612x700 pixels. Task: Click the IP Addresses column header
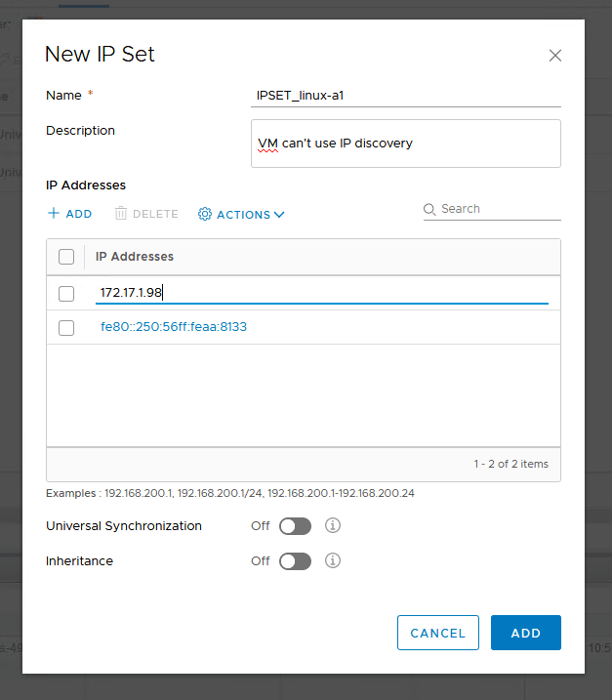tap(135, 257)
